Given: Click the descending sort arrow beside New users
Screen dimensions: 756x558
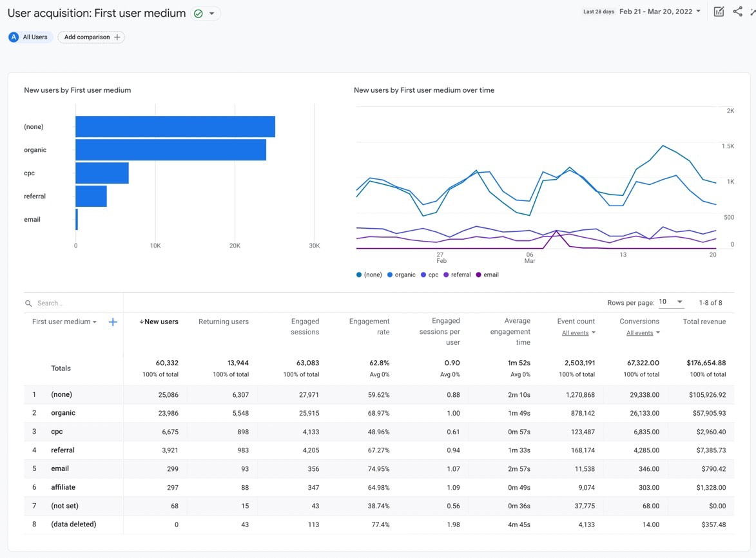Looking at the screenshot, I should tap(142, 321).
